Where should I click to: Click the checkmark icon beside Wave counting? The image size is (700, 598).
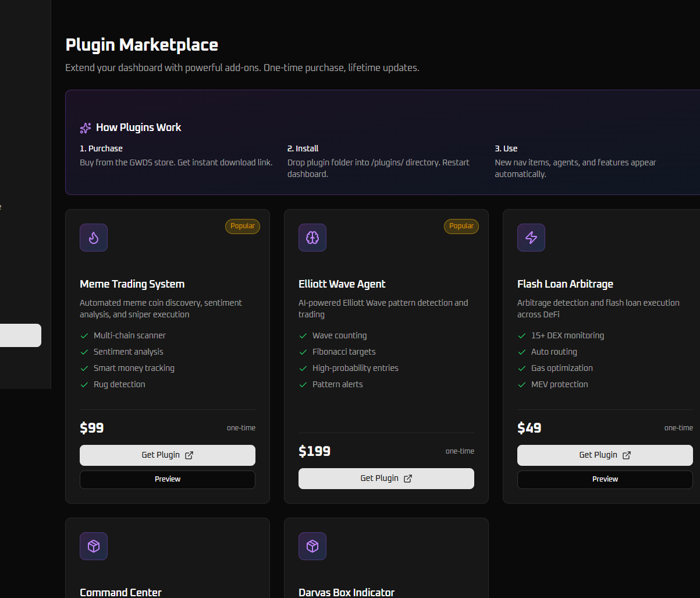(x=303, y=335)
